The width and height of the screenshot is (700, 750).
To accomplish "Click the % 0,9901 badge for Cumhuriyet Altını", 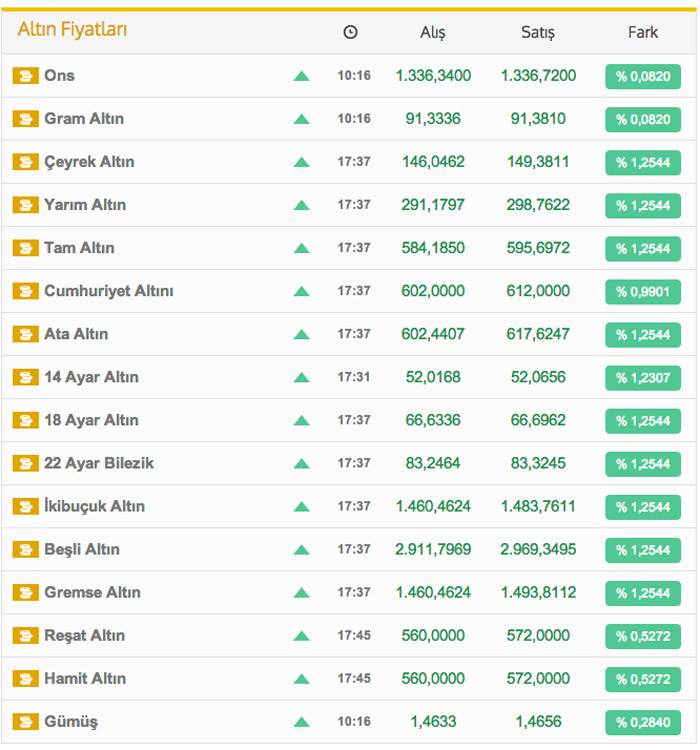I will click(643, 292).
